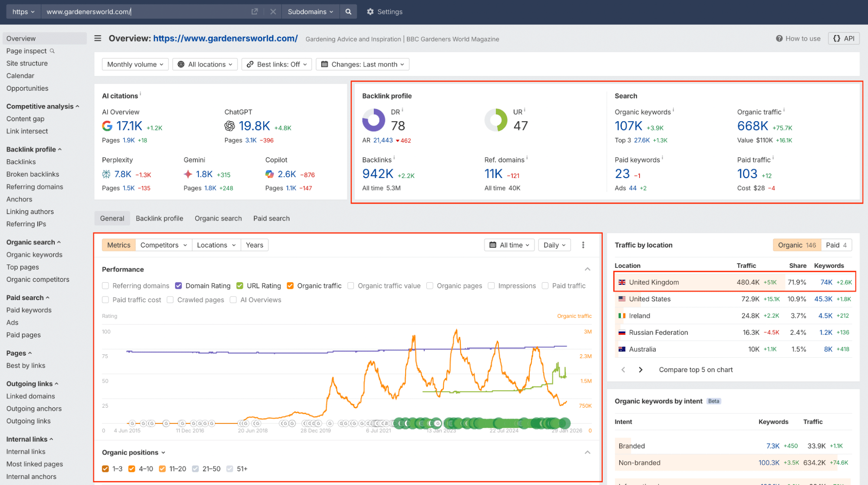Open the Daily granularity dropdown
This screenshot has width=868, height=485.
tap(554, 245)
